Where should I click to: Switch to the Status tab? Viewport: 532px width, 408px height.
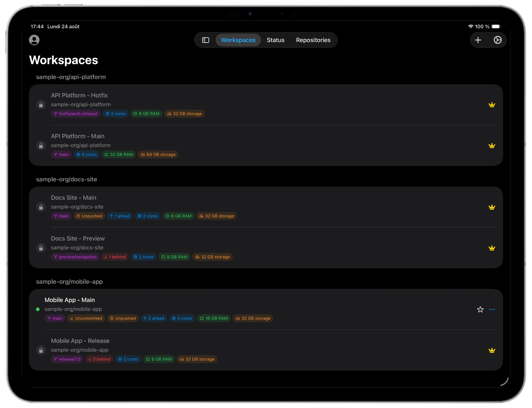click(275, 40)
